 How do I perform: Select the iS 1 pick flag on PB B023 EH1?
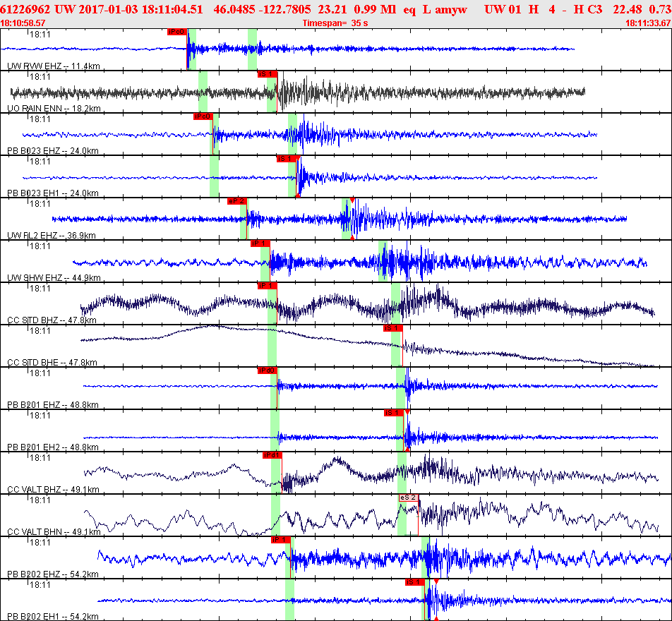287,159
